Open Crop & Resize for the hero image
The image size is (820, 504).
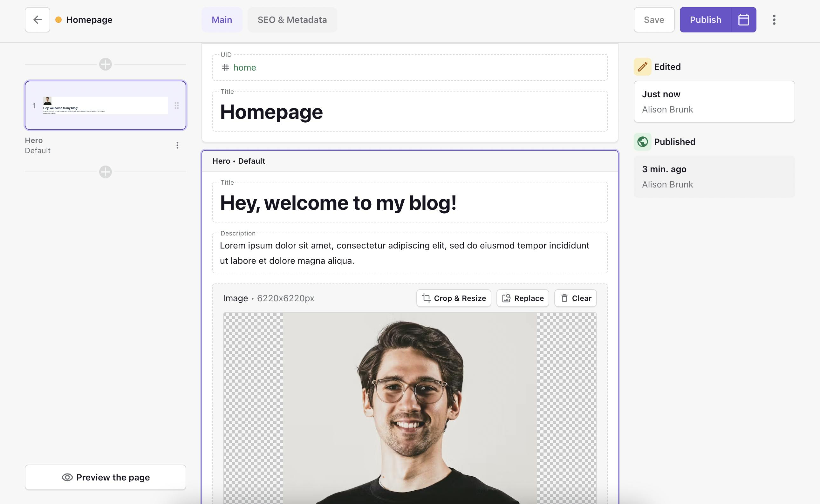453,298
